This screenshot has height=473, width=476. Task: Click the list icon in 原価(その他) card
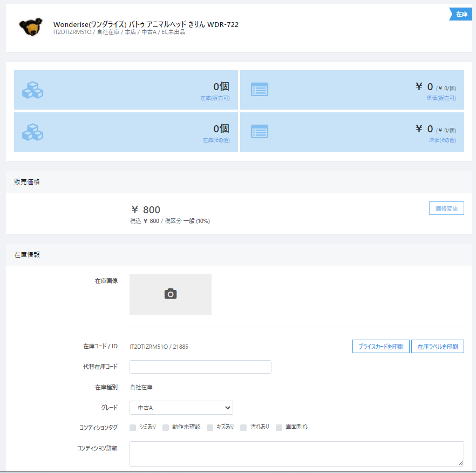(x=260, y=132)
